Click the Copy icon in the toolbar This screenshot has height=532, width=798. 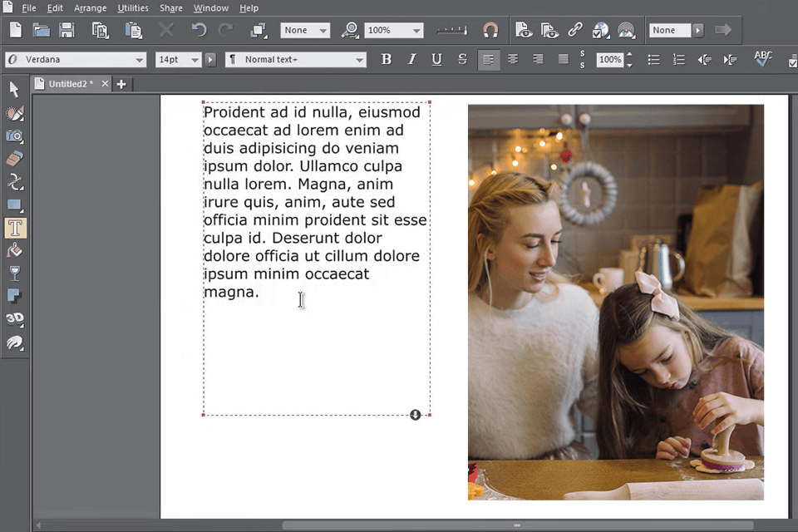101,31
